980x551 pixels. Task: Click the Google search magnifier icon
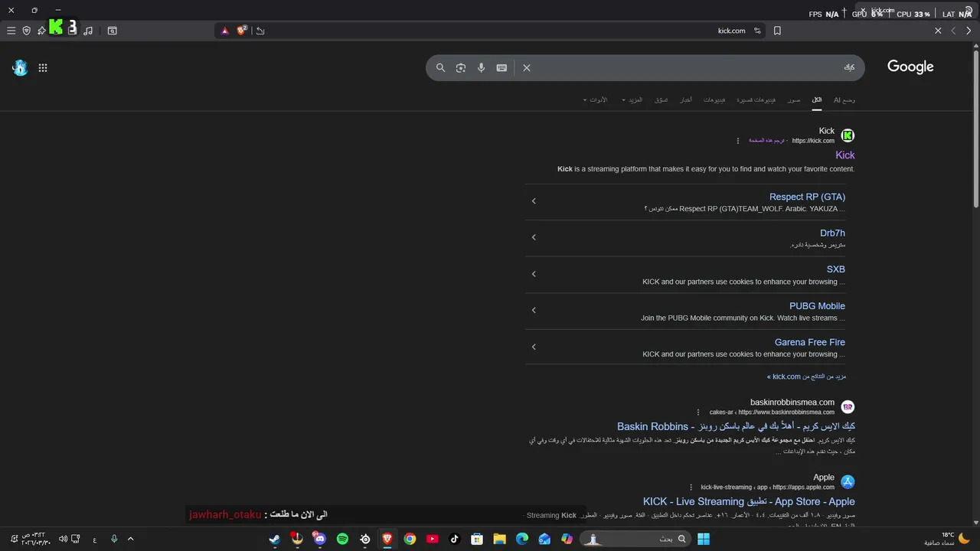coord(440,67)
